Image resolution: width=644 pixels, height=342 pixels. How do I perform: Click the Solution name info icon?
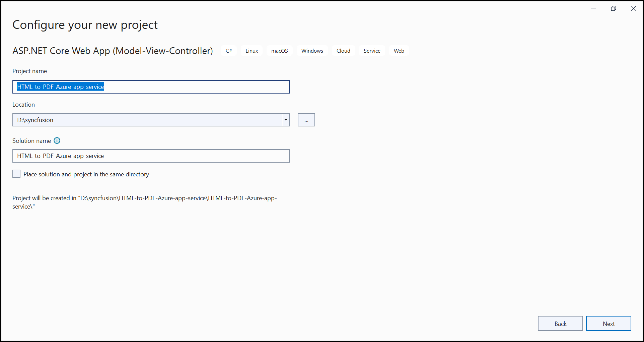[x=57, y=140]
